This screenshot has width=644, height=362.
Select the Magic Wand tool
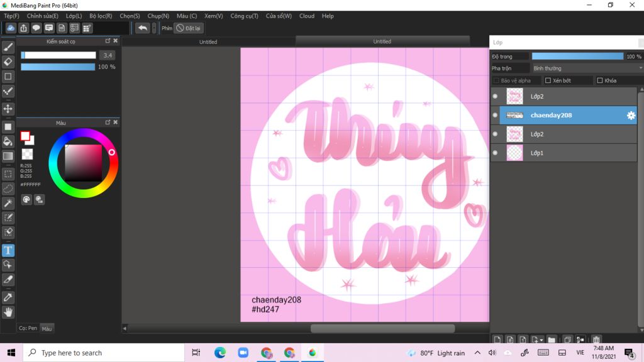8,203
